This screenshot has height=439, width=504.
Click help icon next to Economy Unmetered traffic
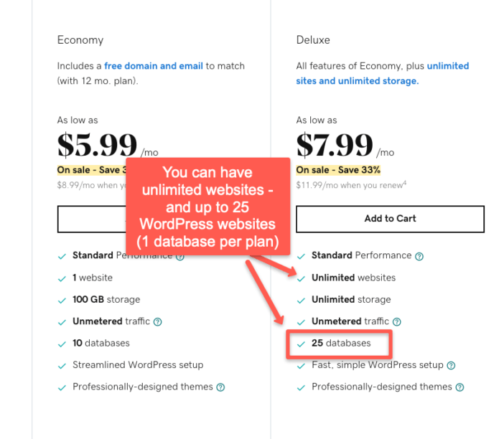157,322
